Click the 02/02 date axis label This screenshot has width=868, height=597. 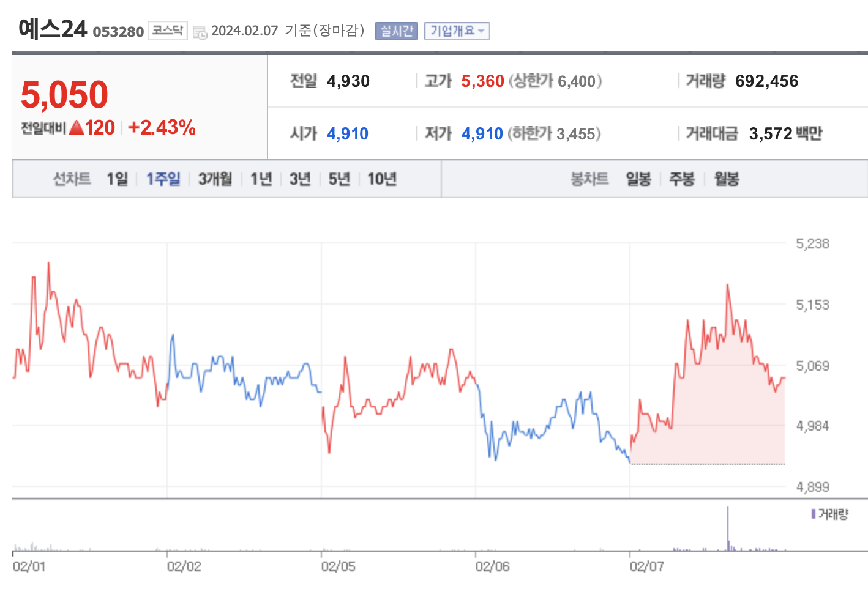[x=184, y=566]
